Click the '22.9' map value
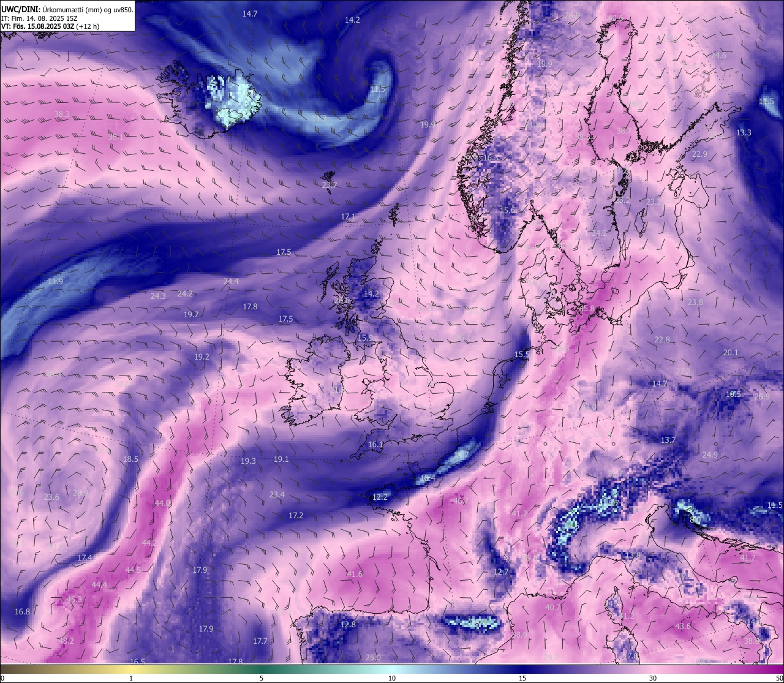This screenshot has width=784, height=683. click(699, 154)
